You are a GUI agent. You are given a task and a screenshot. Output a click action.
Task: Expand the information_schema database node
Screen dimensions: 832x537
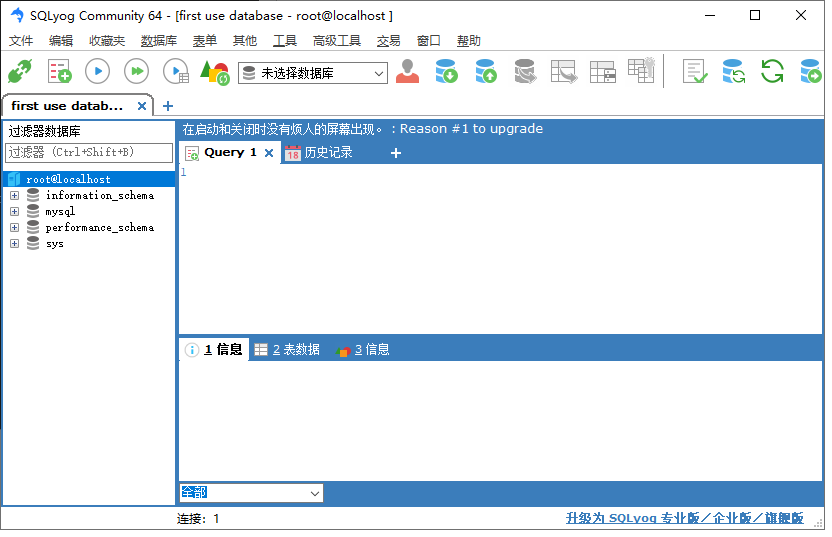point(14,196)
